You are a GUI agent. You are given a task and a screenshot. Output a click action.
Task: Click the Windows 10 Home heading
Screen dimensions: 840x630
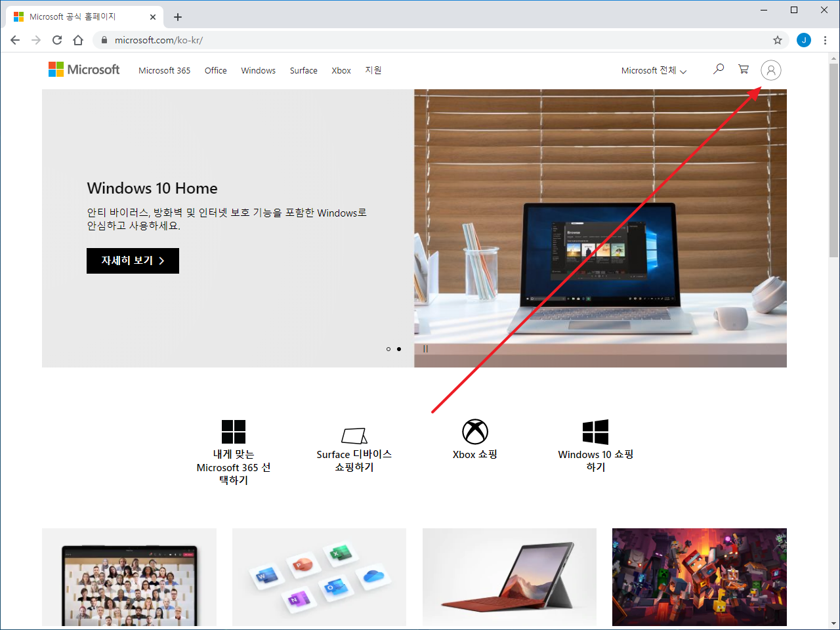coord(152,188)
